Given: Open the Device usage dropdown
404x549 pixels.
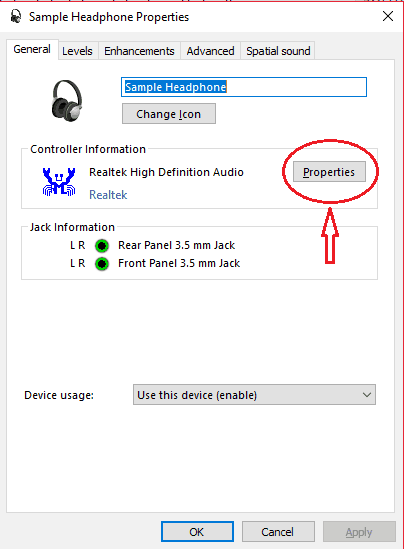Looking at the screenshot, I should pyautogui.click(x=254, y=395).
